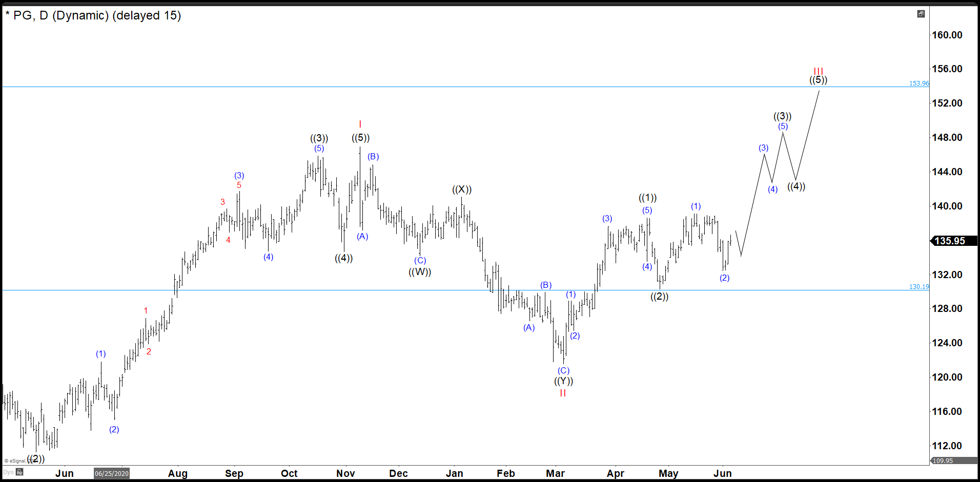Select the Nov label on the time axis
The height and width of the screenshot is (482, 980).
pos(345,473)
